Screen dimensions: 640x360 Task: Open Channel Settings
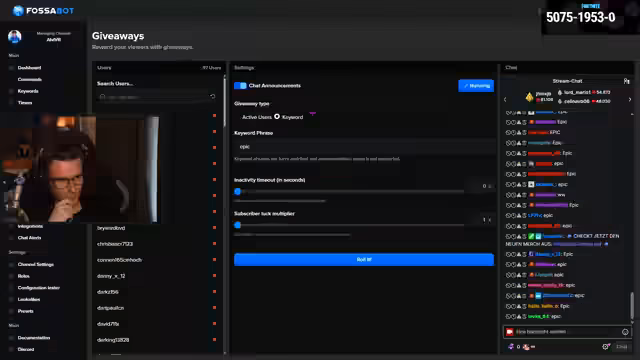36,264
